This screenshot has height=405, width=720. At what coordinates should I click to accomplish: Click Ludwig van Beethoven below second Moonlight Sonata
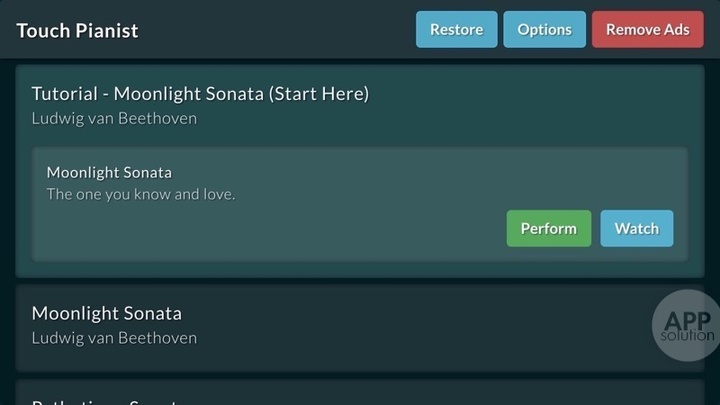114,338
